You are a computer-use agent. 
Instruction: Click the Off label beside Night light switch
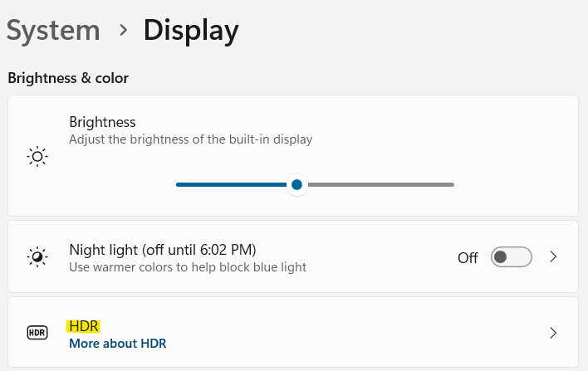(468, 257)
